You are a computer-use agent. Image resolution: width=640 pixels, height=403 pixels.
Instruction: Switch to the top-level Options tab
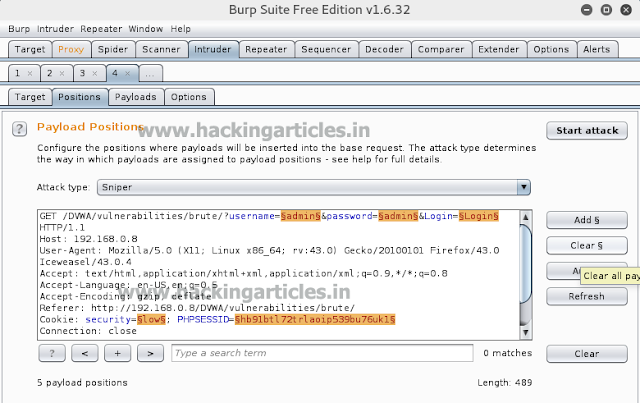click(551, 49)
